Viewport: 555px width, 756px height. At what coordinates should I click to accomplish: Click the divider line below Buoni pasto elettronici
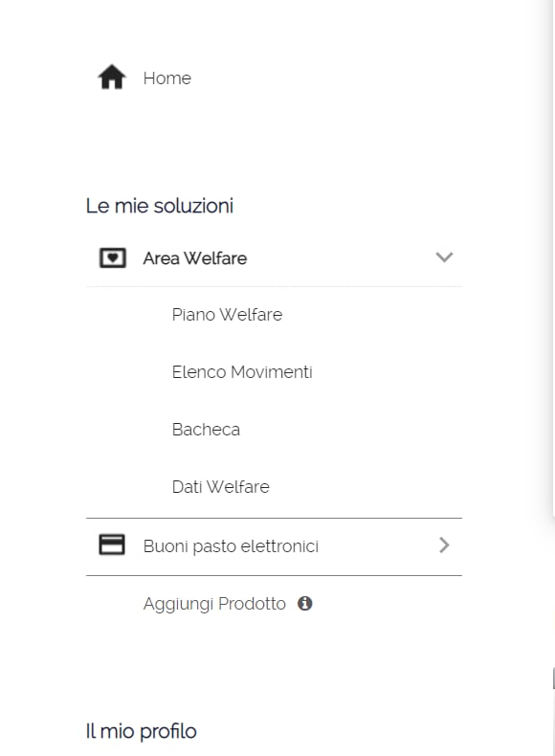click(274, 575)
